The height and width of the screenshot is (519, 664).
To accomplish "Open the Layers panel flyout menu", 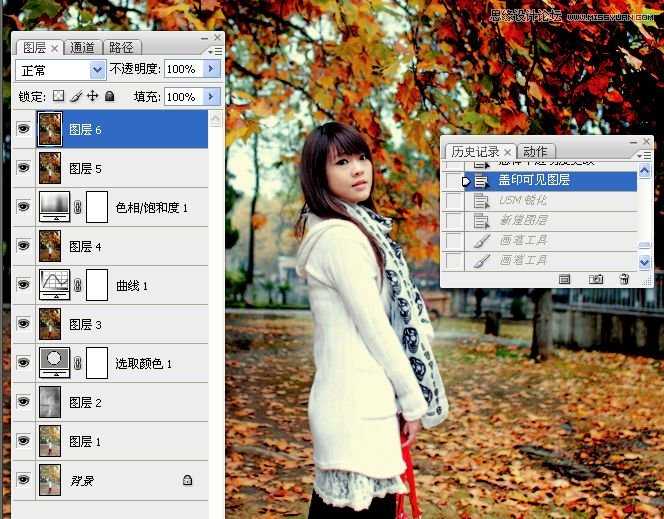I will 216,51.
